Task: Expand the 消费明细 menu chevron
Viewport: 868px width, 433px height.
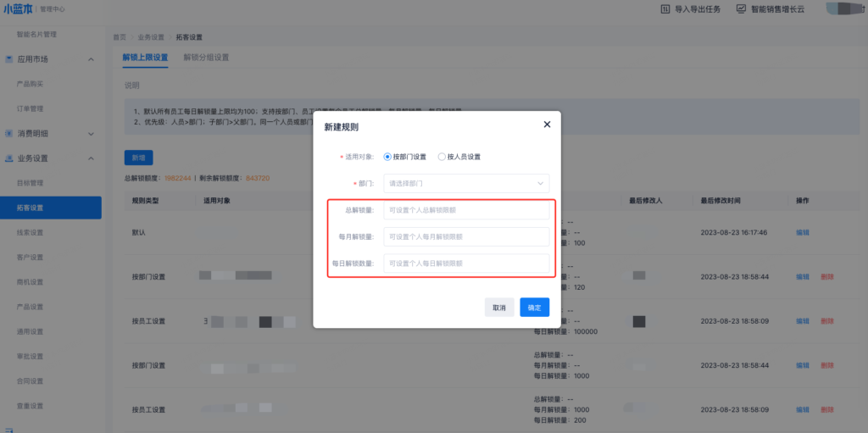Action: coord(91,134)
